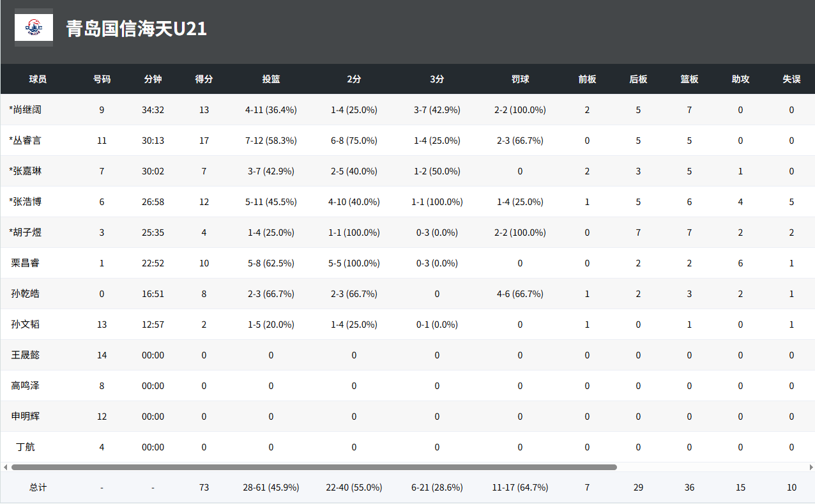Click field goal cell 7-12 (58.3%)
815x504 pixels.
click(x=271, y=141)
